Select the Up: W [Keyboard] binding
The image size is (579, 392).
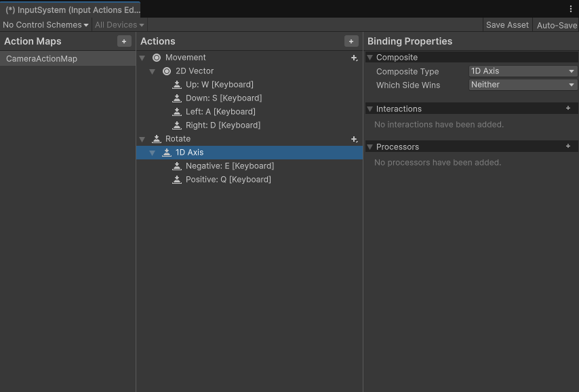coord(219,85)
